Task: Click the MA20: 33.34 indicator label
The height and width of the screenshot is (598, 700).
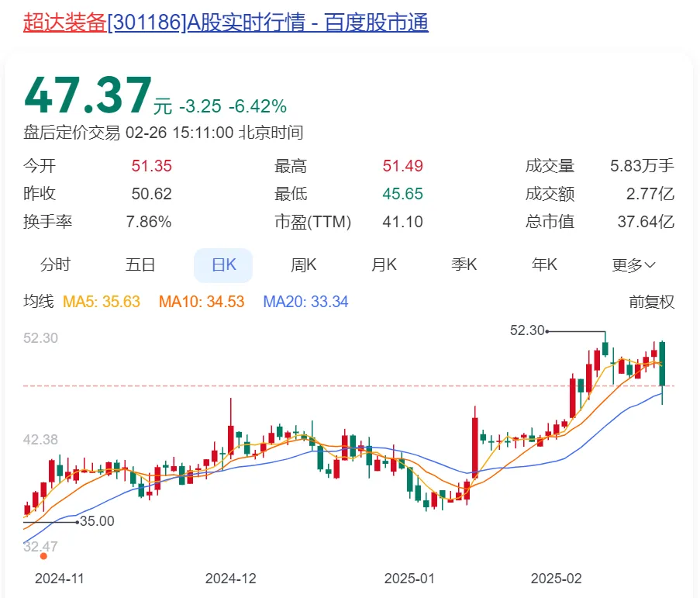Action: [x=305, y=302]
